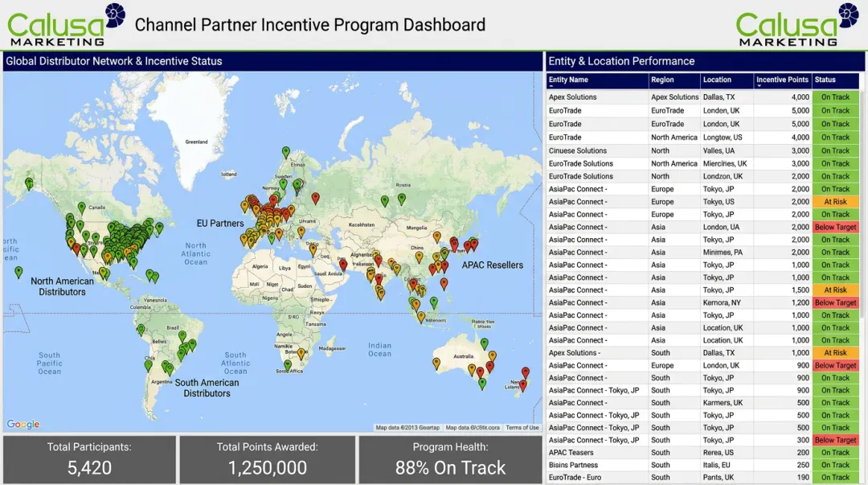Click the 1,200 incentive points value
868x485 pixels.
[800, 302]
